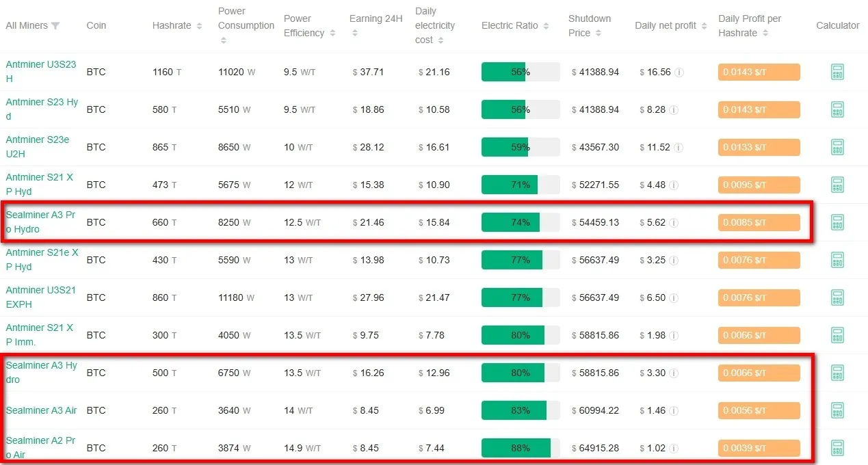Click the 74% electric ratio progress bar
Viewport: 868px width, 465px height.
click(521, 222)
